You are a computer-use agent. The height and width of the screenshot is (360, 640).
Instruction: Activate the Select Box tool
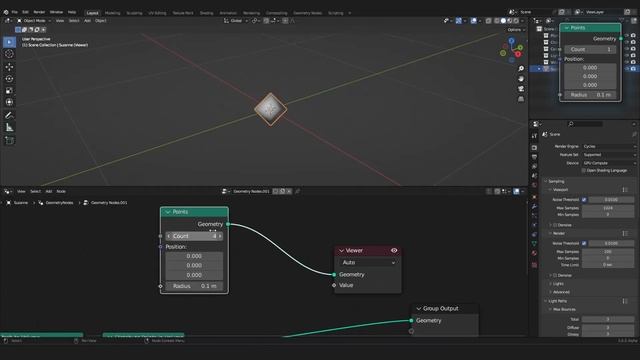9,42
